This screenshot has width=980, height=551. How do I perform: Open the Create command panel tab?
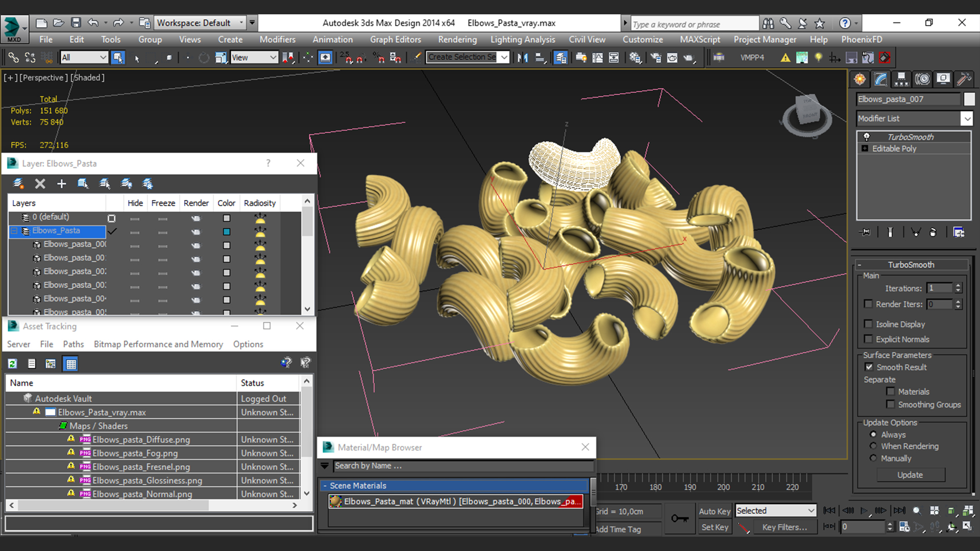coord(860,79)
